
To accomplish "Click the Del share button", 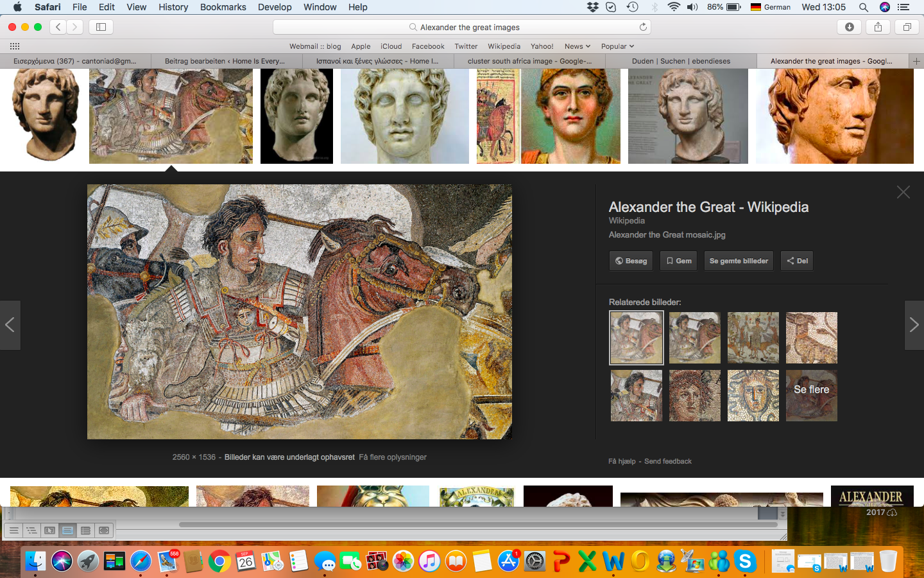I will tap(797, 261).
